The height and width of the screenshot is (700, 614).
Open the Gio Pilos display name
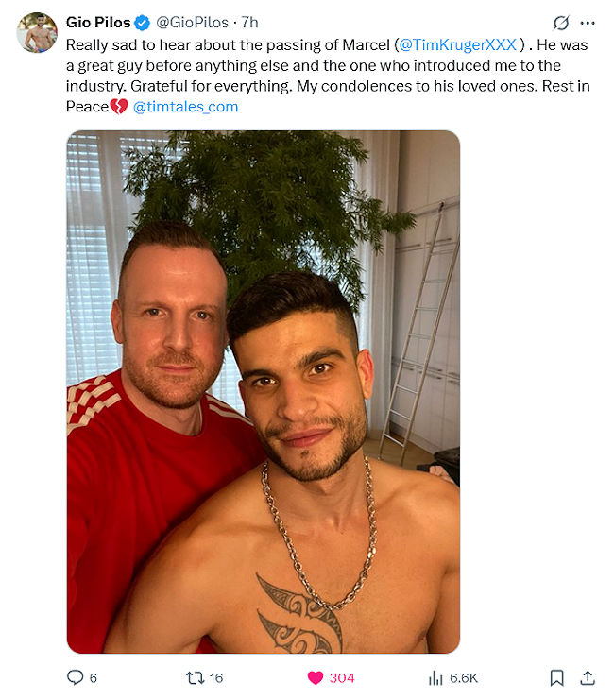(x=98, y=23)
